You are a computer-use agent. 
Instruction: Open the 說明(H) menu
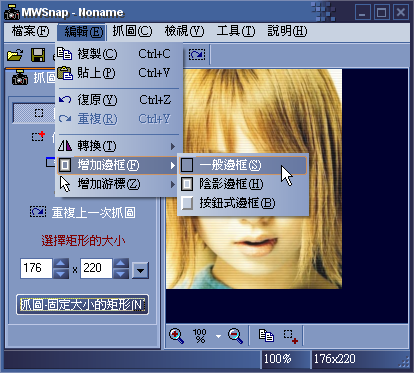(x=287, y=32)
